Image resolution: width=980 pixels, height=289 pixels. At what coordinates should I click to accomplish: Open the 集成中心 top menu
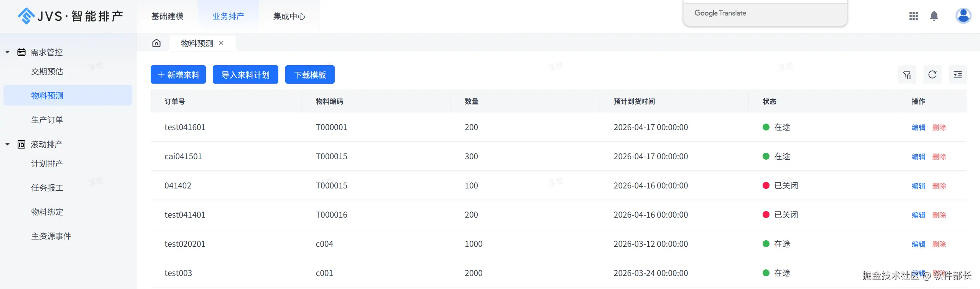[x=289, y=16]
